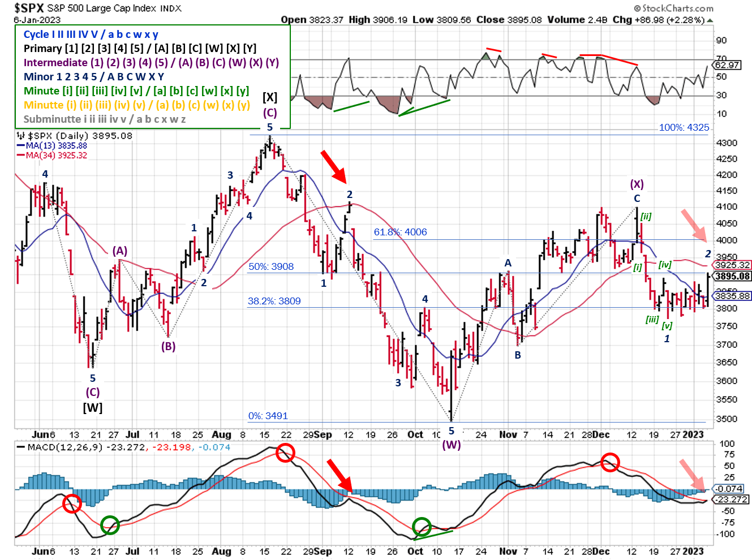Click the (X) intermediate label at December high
Image resolution: width=752 pixels, height=560 pixels.
(x=637, y=184)
